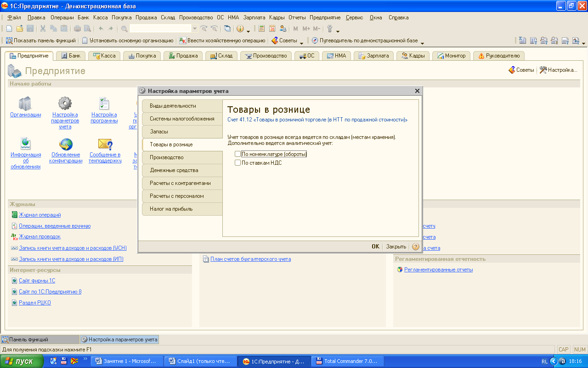This screenshot has height=368, width=588.
Task: Select Системы налогообложения section
Action: tap(182, 119)
